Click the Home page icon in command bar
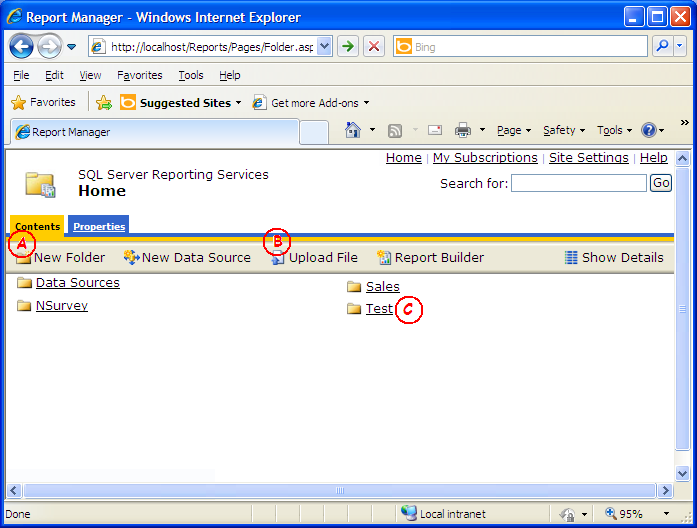Screen dimensions: 697x528 [353, 130]
